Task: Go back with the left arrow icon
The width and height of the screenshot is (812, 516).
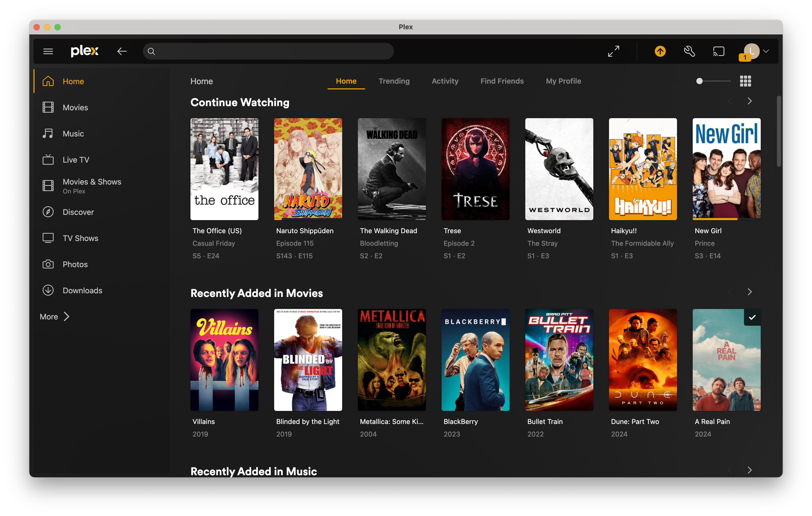Action: [x=122, y=51]
